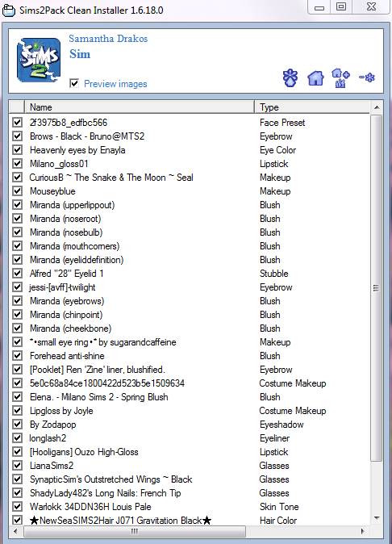
Task: Select the [Pooklet] Ren 'Zine' liner row
Action: click(x=190, y=370)
